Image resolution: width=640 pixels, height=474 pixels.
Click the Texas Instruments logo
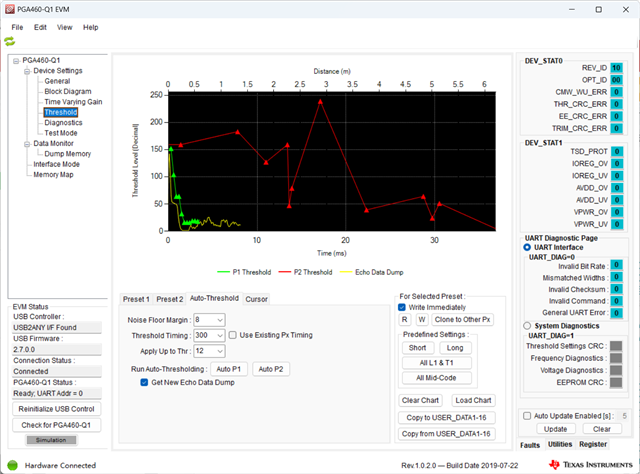pos(591,465)
